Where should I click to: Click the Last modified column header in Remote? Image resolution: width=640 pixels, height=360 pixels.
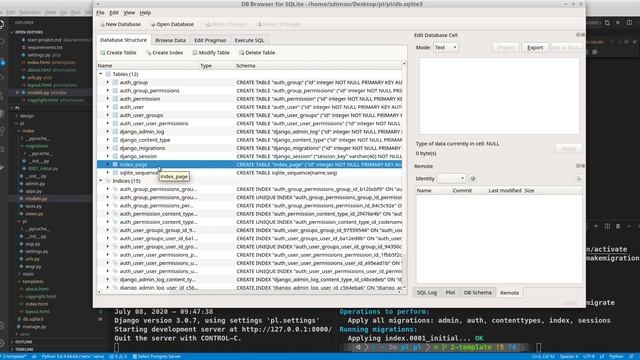504,191
